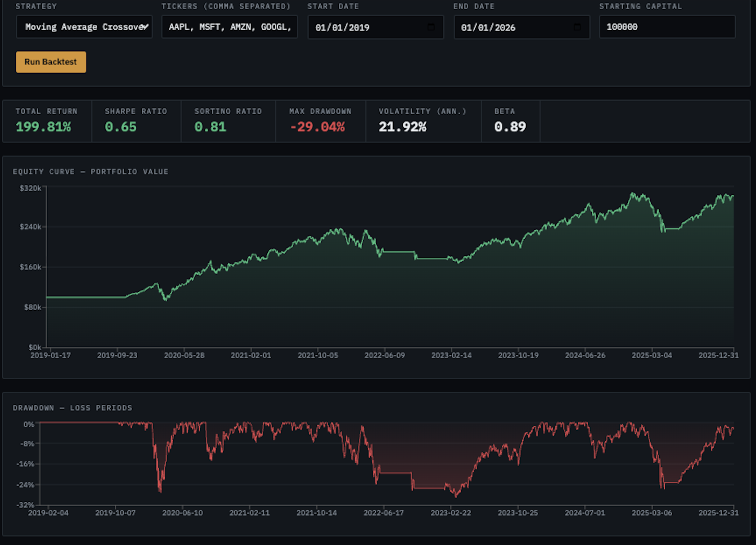
Task: Select the Sharpe Ratio value 0.65
Action: [x=121, y=127]
